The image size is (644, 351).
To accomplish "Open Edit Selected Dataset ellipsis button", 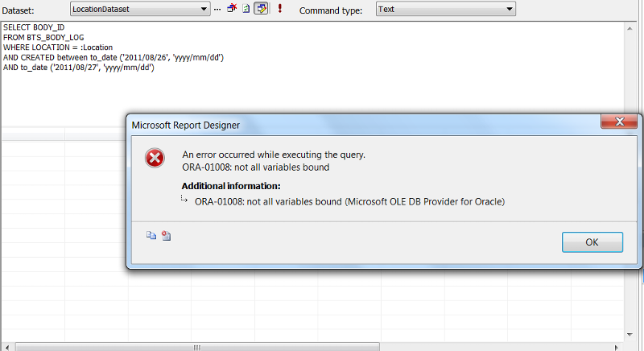I will pos(217,9).
